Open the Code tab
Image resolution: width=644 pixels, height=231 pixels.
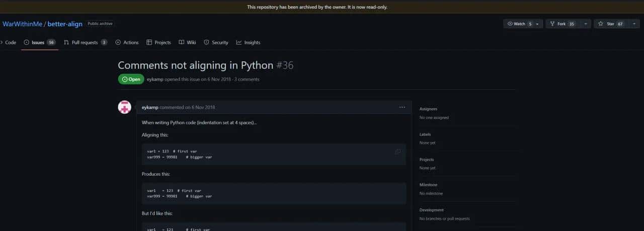click(8, 43)
